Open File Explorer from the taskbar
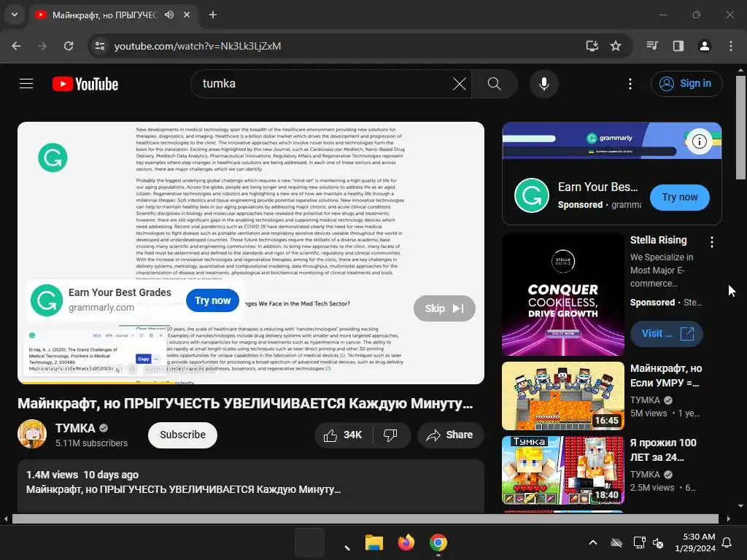The width and height of the screenshot is (747, 560). tap(374, 542)
